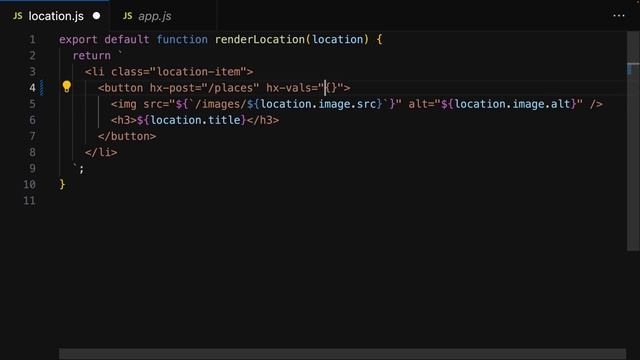Click the lightbulb quick-fix icon on line 4
Screen dimensions: 640x360
click(x=67, y=87)
